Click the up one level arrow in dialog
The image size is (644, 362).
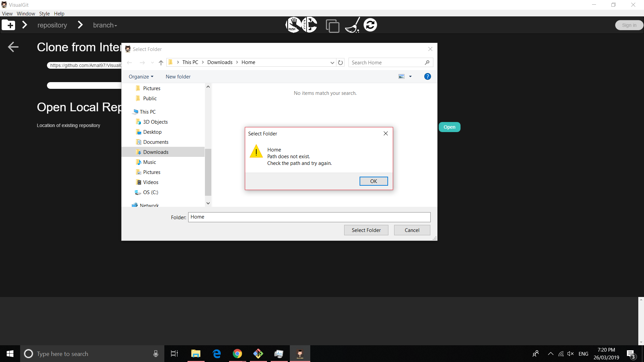click(x=161, y=63)
